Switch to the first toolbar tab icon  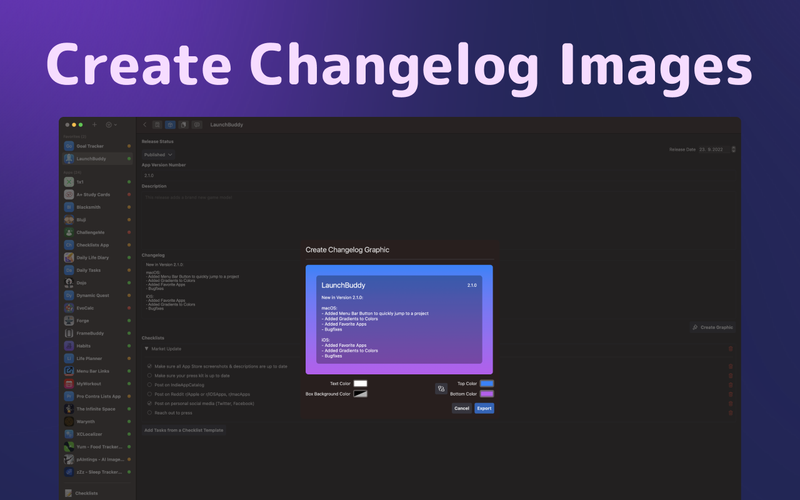157,124
